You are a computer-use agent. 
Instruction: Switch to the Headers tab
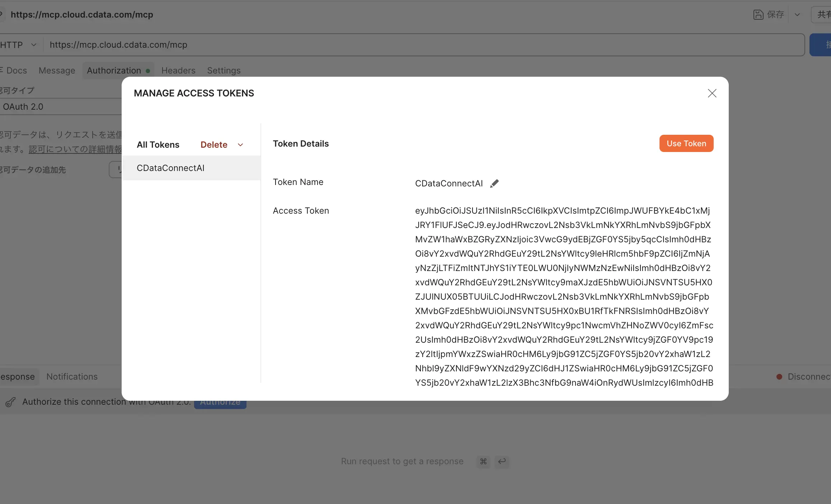point(178,71)
